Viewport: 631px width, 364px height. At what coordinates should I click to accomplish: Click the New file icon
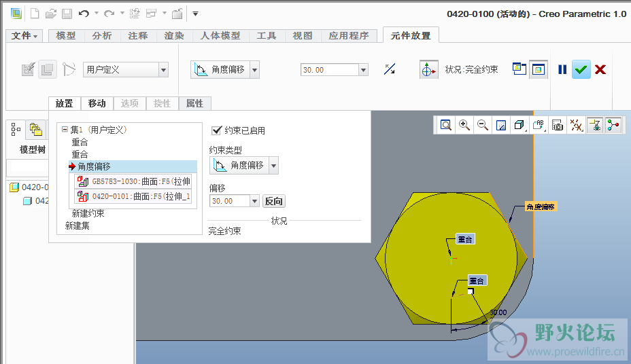[x=35, y=14]
